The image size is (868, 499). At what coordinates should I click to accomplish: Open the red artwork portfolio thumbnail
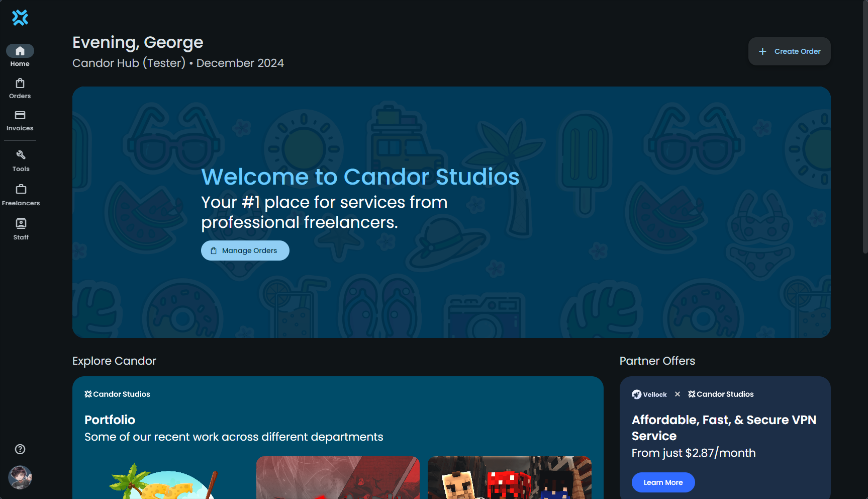[338, 478]
